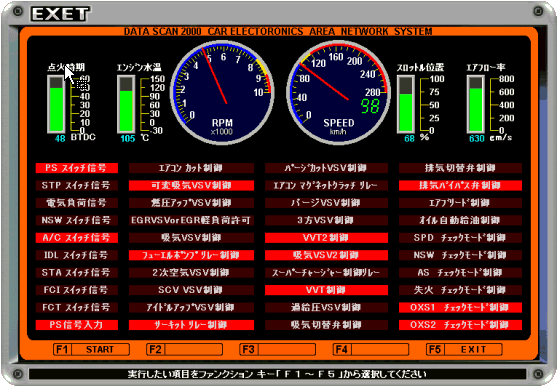Select the FCI スイッチ信号 indicator

click(x=77, y=290)
